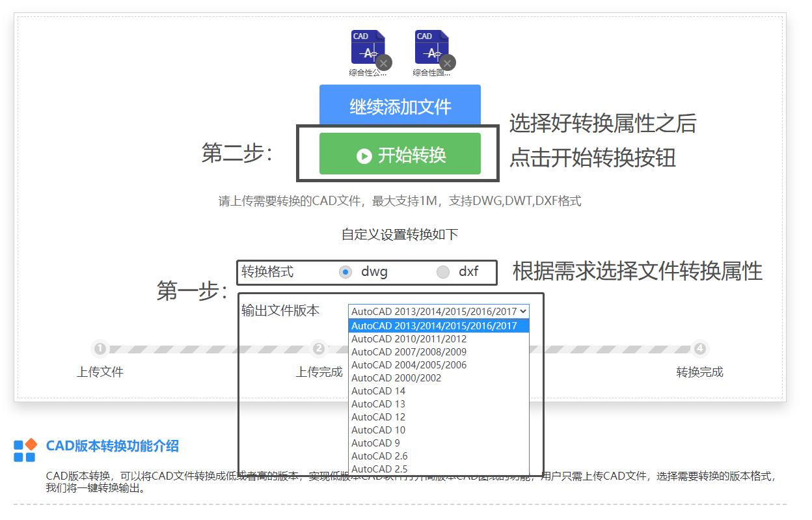
Task: Choose AutoCAD 2.5 at list bottom
Action: (x=379, y=469)
